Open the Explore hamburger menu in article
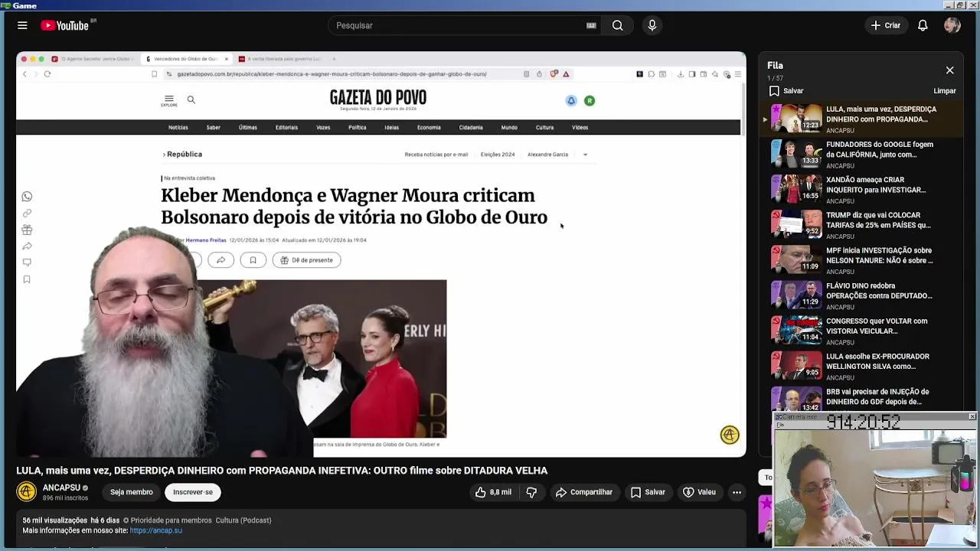Viewport: 980px width, 551px height. pos(169,100)
